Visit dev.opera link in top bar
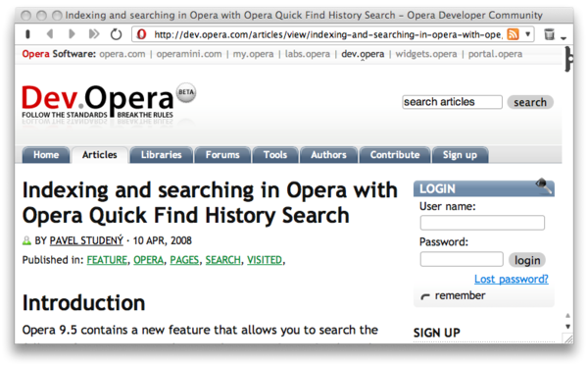The width and height of the screenshot is (588, 366). pos(363,54)
